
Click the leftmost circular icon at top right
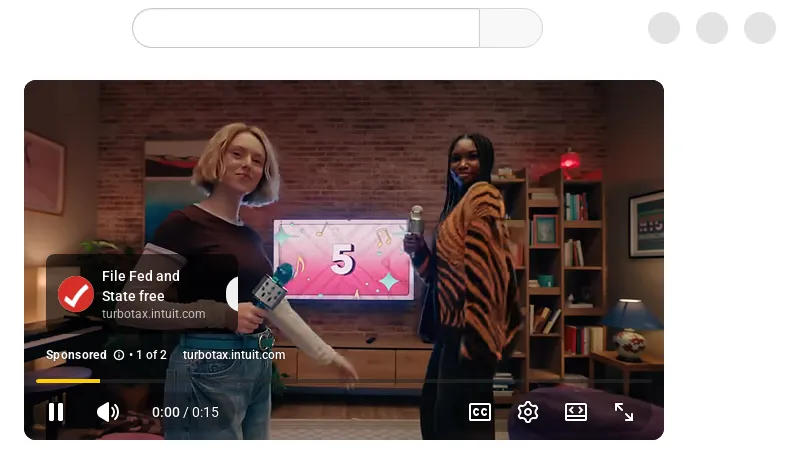tap(664, 28)
